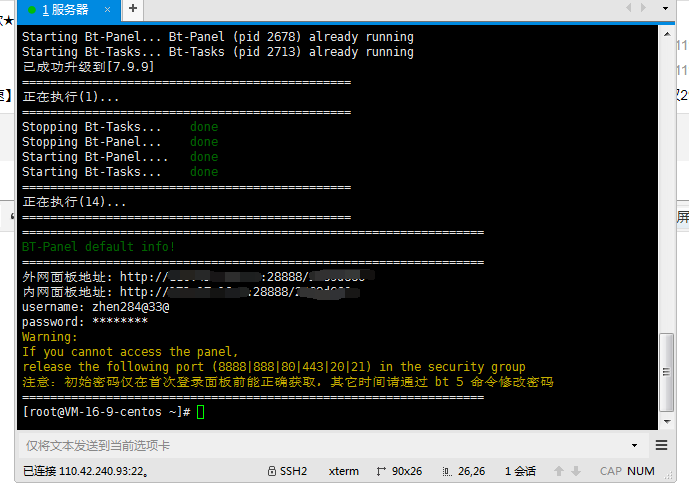This screenshot has height=483, width=689.
Task: Open the send-text target dropdown arrow
Action: coord(634,446)
